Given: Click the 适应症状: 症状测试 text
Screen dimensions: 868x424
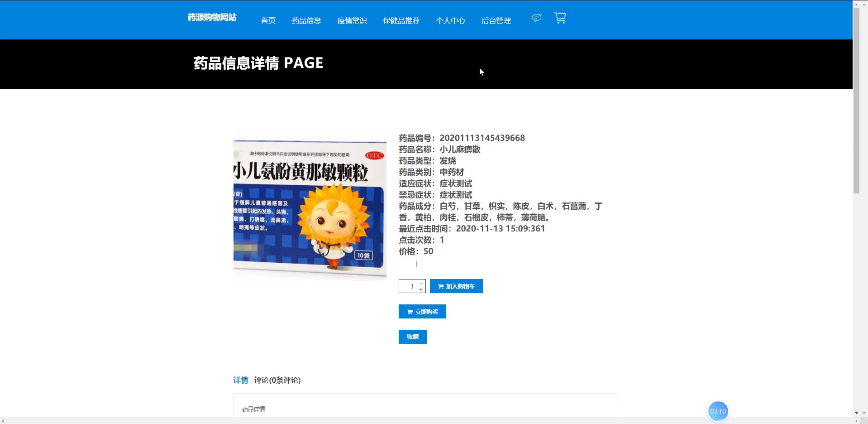Looking at the screenshot, I should tap(435, 183).
